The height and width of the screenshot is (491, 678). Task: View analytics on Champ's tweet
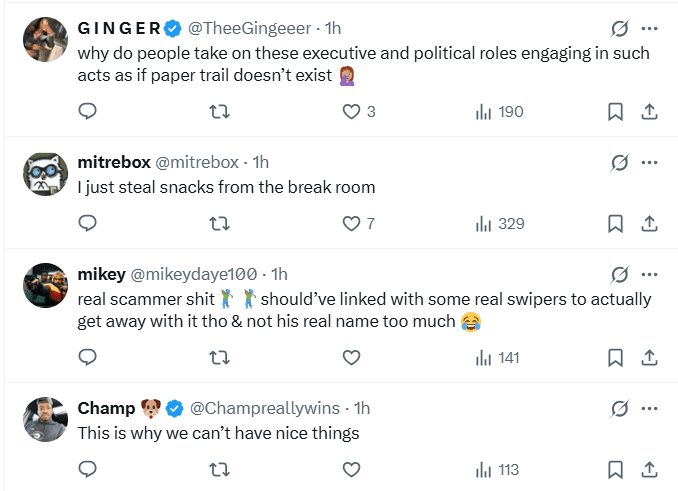point(498,469)
